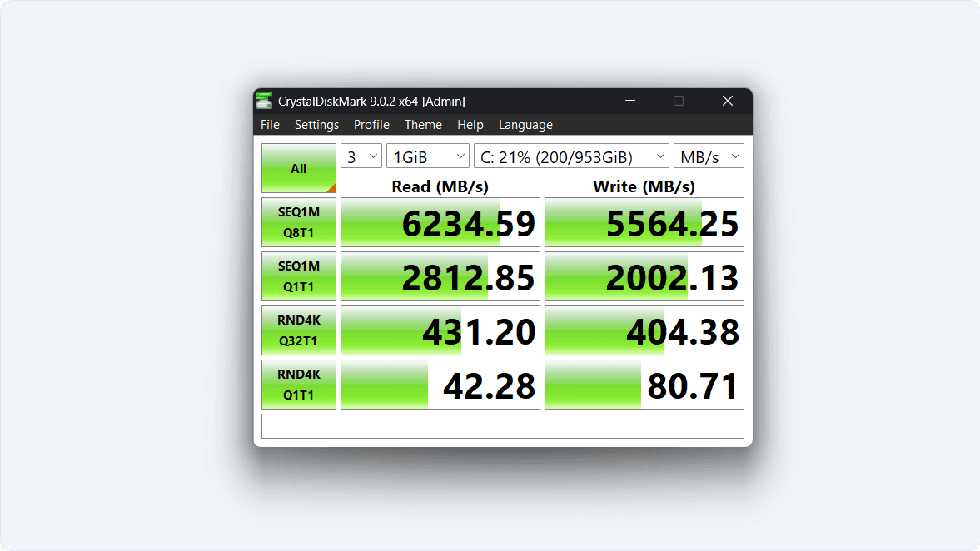Click the Write (MB/s) column header
Screen dimensions: 980x551
point(644,186)
